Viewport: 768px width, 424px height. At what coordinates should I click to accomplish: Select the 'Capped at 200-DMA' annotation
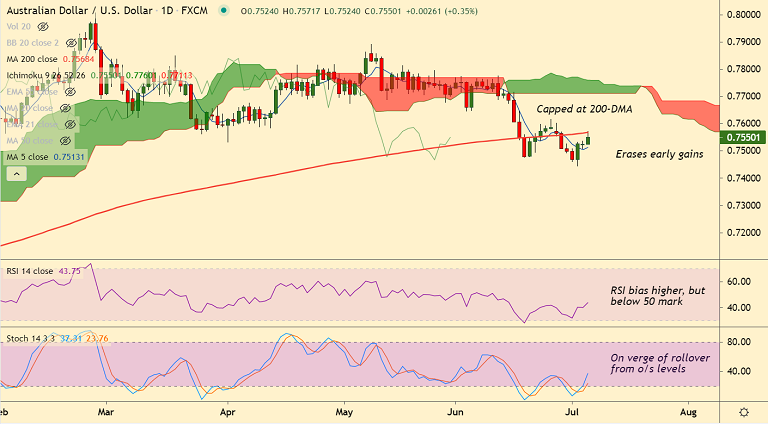tap(584, 109)
